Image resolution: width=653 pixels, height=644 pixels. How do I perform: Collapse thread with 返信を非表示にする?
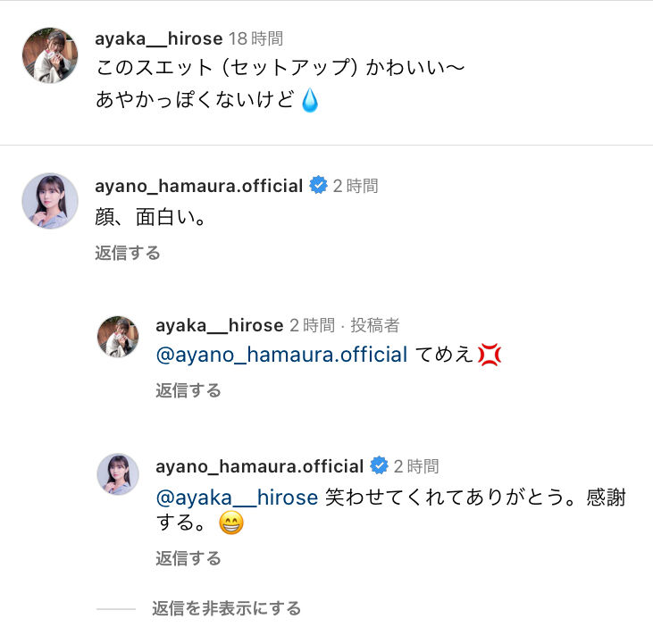(x=226, y=608)
